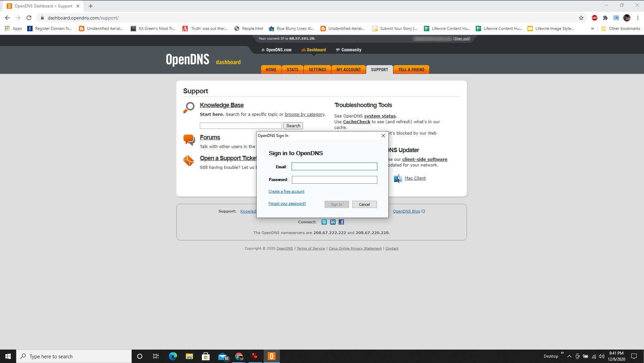644x363 pixels.
Task: Open the system status link
Action: pos(380,116)
